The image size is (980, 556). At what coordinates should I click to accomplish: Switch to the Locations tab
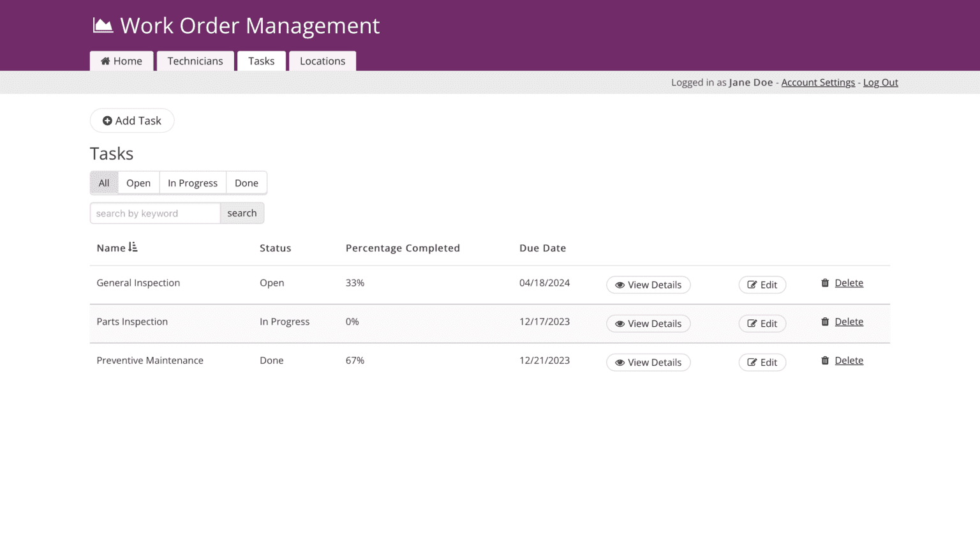tap(322, 61)
